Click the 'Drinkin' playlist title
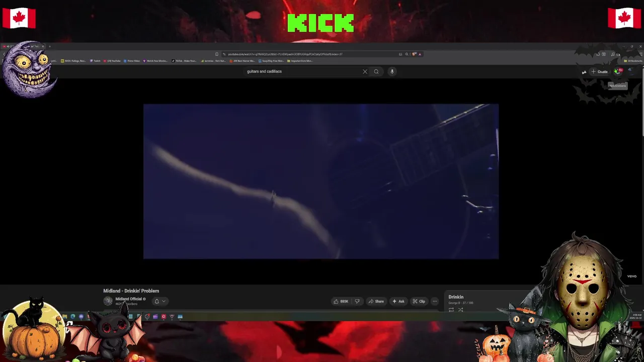The image size is (644, 362). [456, 297]
